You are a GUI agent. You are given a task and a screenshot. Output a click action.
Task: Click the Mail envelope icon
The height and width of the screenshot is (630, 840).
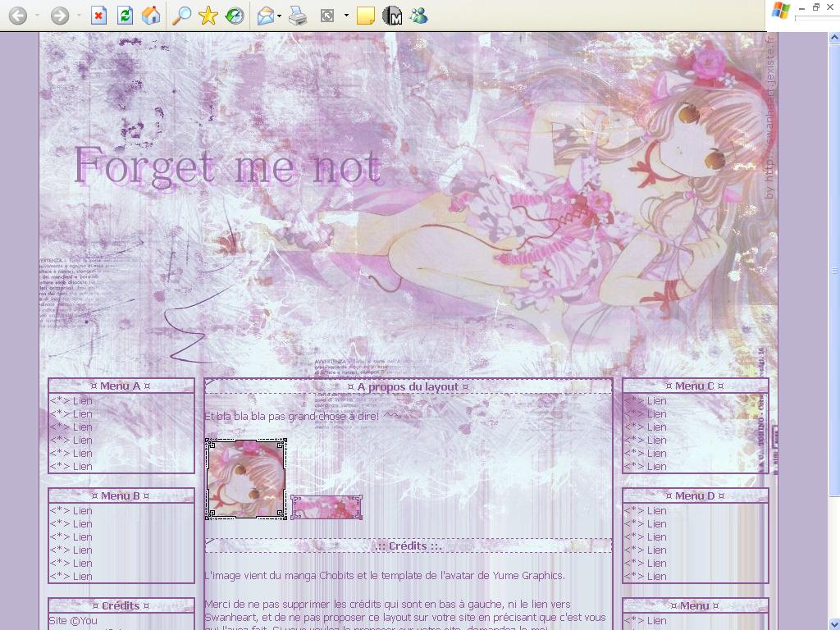pyautogui.click(x=266, y=16)
